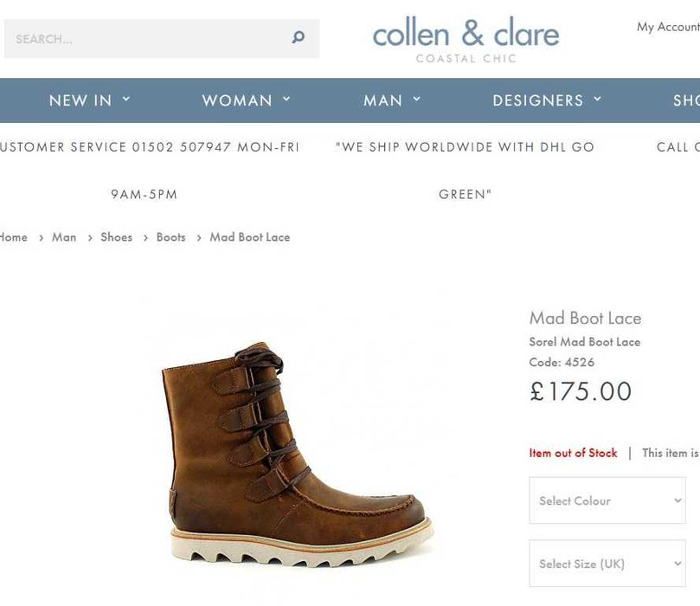Open the Boots breadcrumb link

[x=170, y=237]
